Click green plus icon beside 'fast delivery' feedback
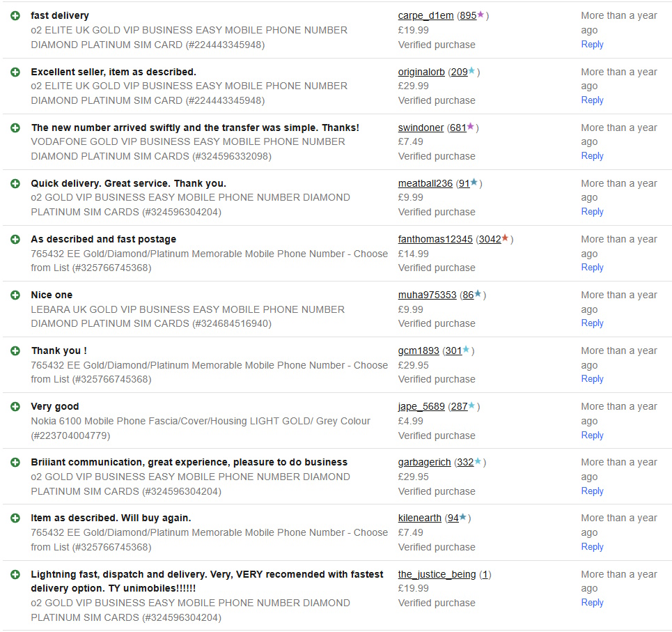 (x=15, y=15)
